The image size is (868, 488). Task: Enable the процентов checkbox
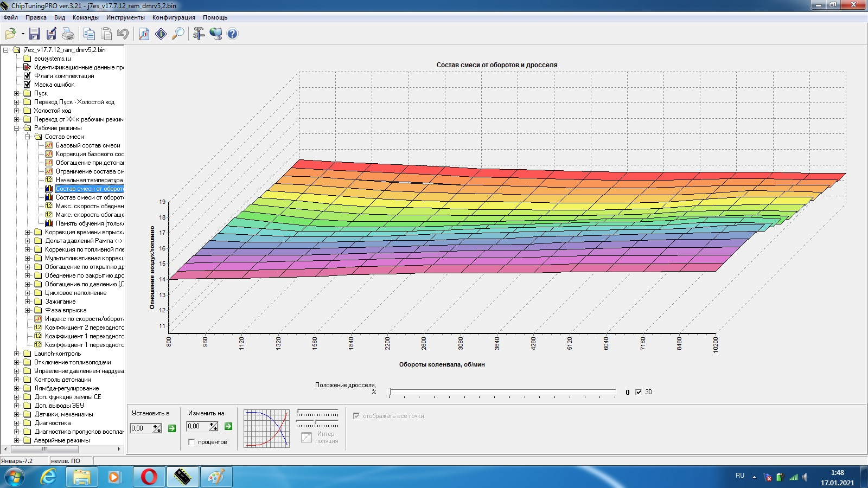[x=192, y=442]
